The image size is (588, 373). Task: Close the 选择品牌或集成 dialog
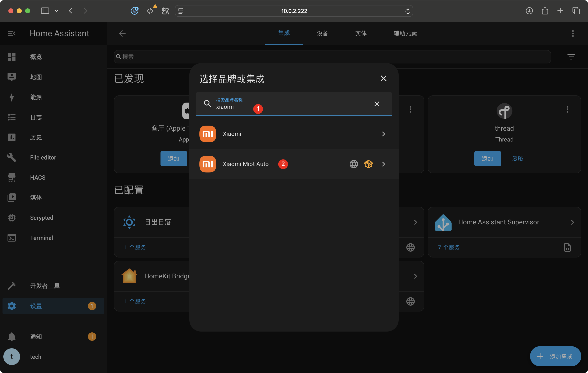(383, 78)
